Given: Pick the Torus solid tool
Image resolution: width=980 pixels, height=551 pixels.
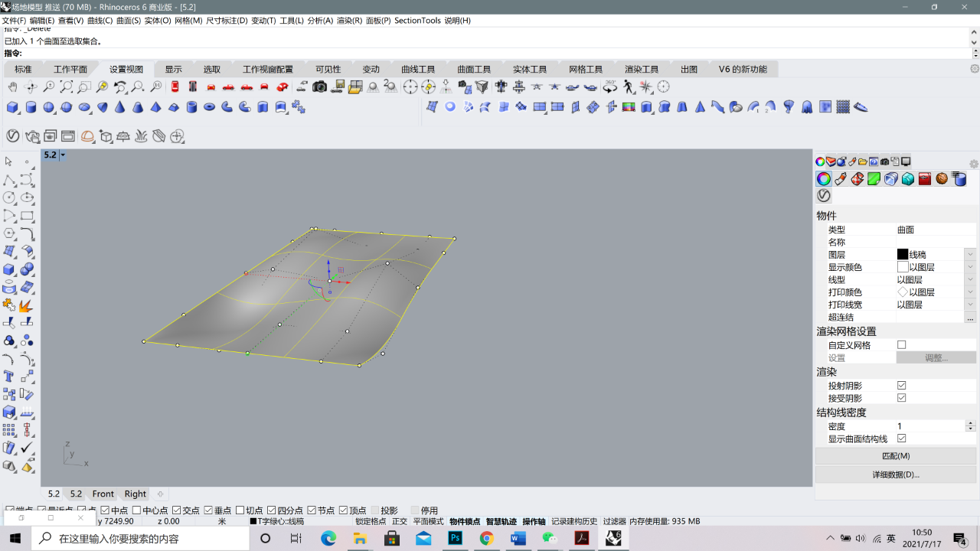Looking at the screenshot, I should click(x=210, y=107).
